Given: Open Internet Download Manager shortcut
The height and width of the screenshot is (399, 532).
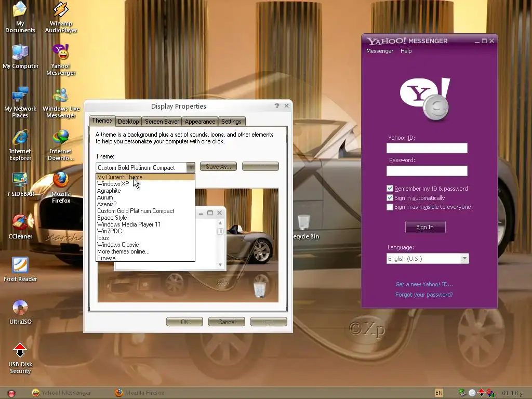Looking at the screenshot, I should tap(61, 145).
